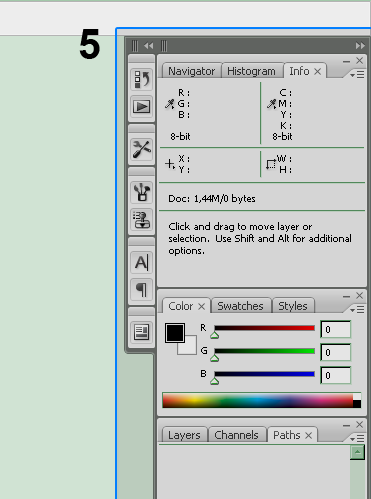Close the Paths tab with its X
371x499 pixels.
[309, 435]
